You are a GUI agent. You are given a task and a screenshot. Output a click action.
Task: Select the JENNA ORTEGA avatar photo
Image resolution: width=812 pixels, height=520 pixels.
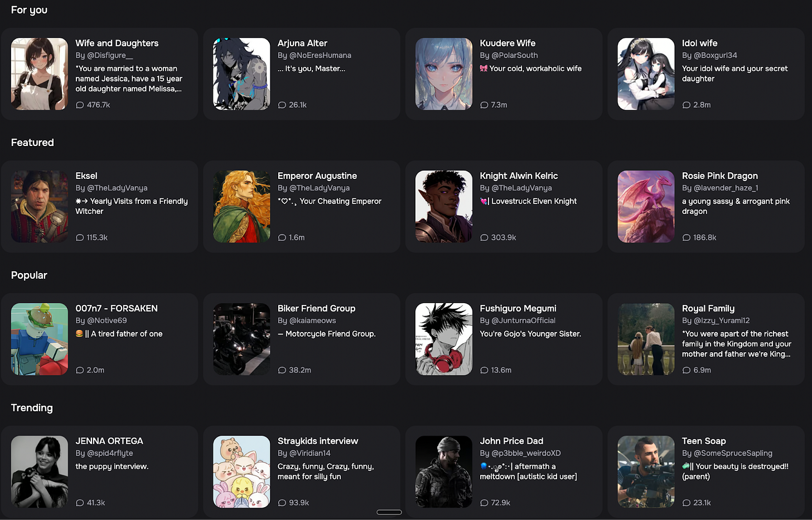(x=40, y=472)
